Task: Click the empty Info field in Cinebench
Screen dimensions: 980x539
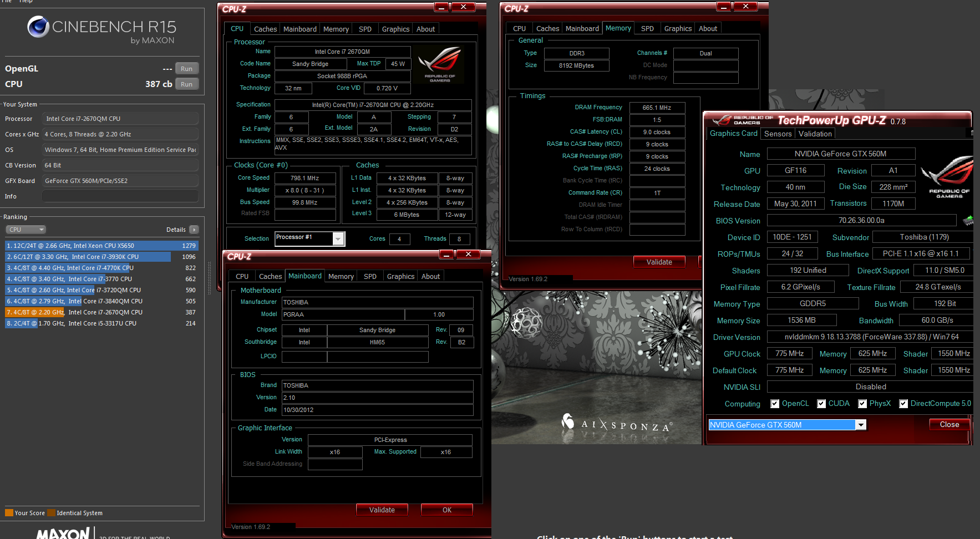Action: click(120, 196)
